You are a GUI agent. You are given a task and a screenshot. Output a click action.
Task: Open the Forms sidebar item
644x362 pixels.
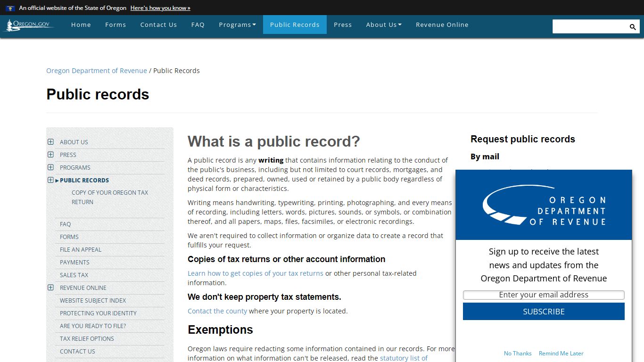[x=69, y=237]
